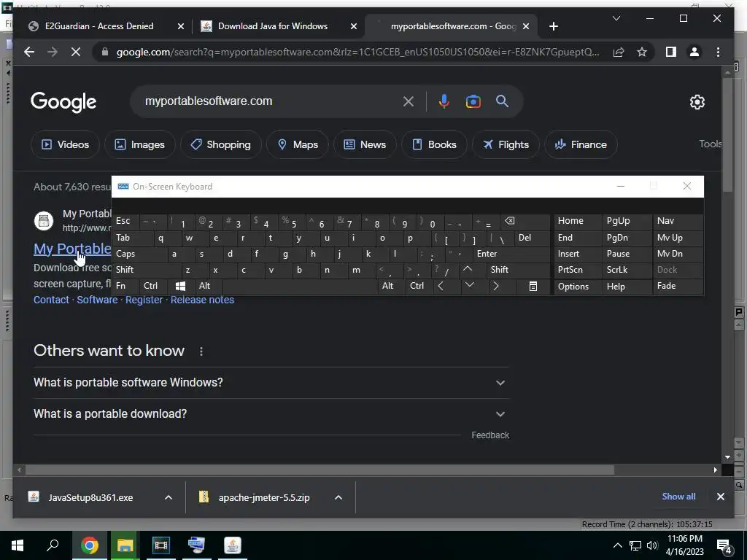The height and width of the screenshot is (560, 747).
Task: Bookmark this page with the star icon
Action: 642,52
